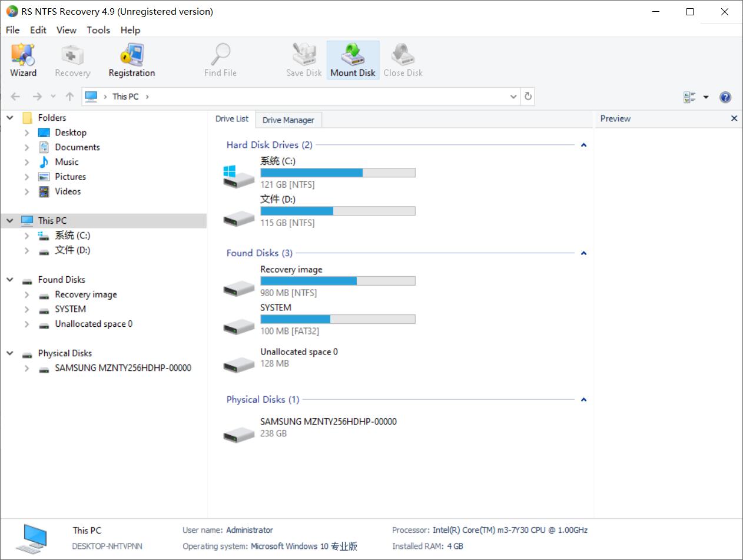Collapse the This PC tree node

(10, 221)
